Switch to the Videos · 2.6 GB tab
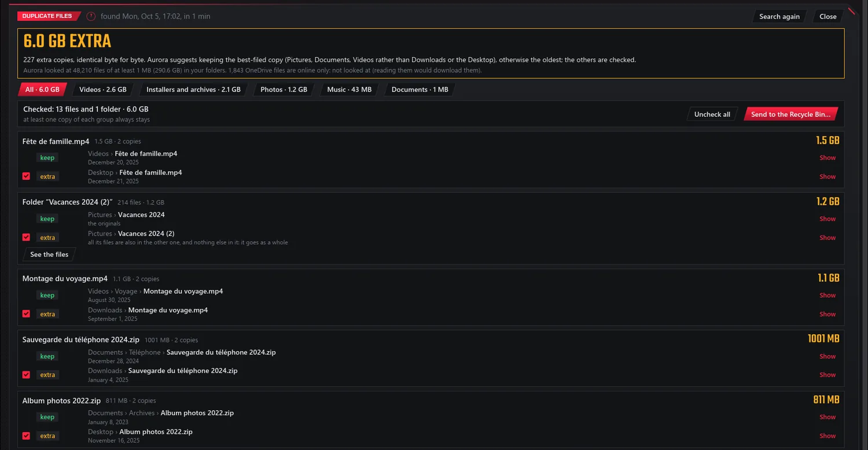The width and height of the screenshot is (868, 450). point(103,90)
